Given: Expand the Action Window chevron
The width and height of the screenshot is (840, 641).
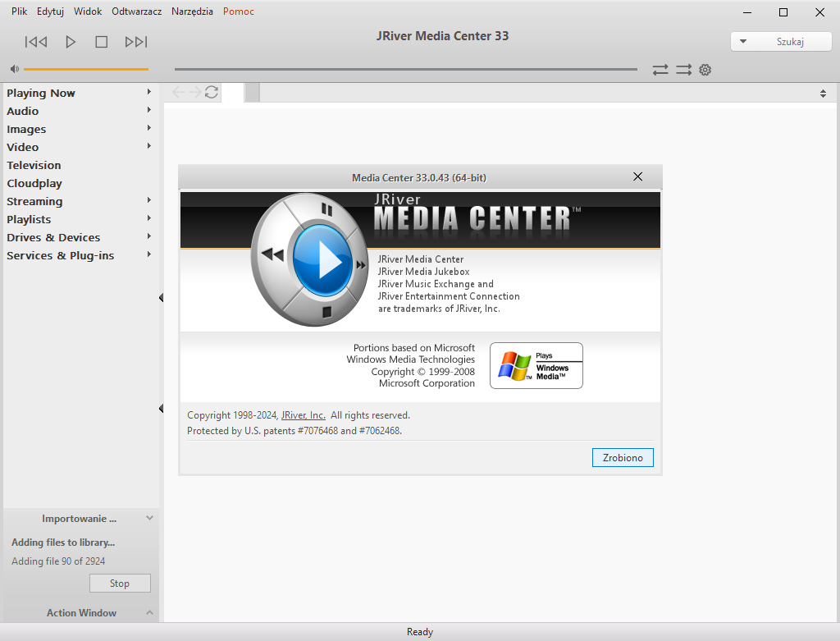Looking at the screenshot, I should click(149, 612).
